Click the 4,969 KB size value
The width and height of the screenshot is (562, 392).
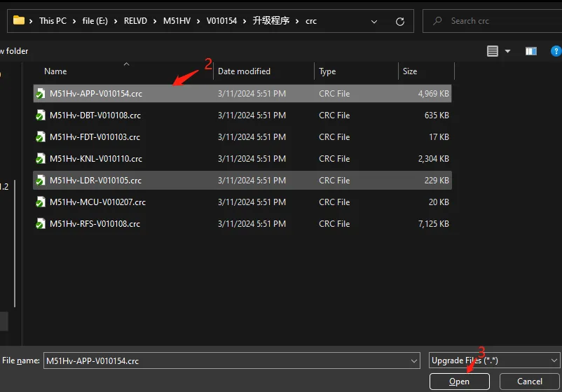coord(433,93)
